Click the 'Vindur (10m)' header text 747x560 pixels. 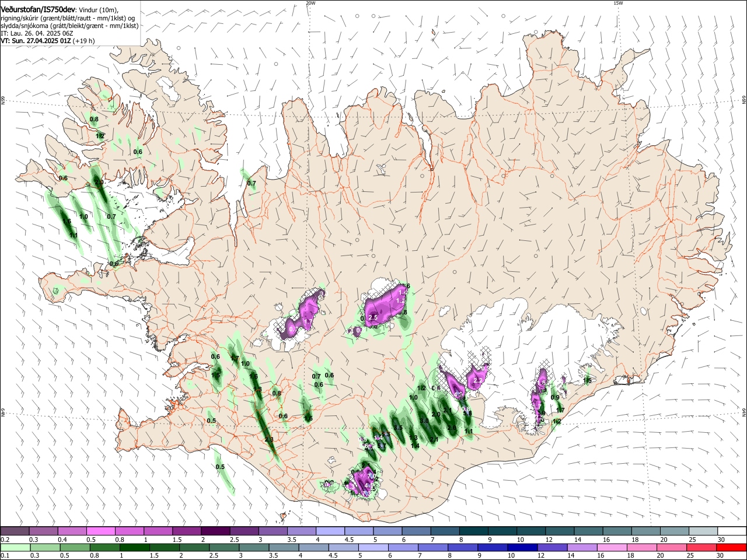pyautogui.click(x=99, y=9)
